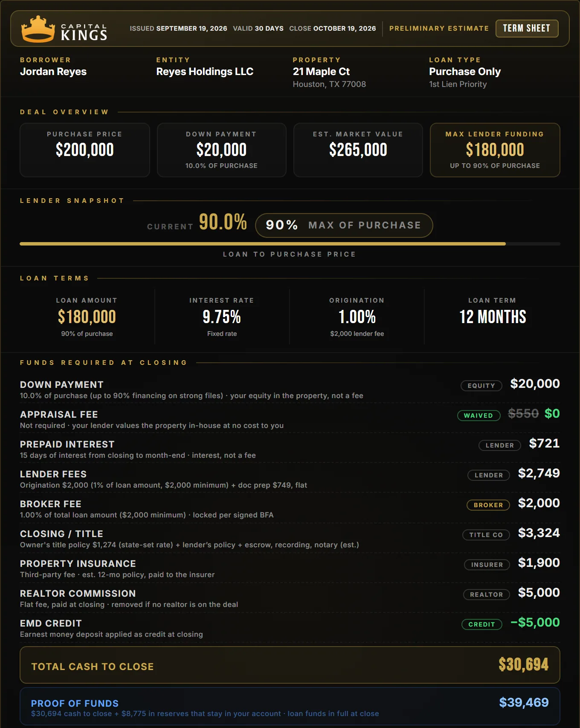Viewport: 580px width, 728px height.
Task: Select the PRELIMINARY ESTIMATE label
Action: tap(439, 29)
